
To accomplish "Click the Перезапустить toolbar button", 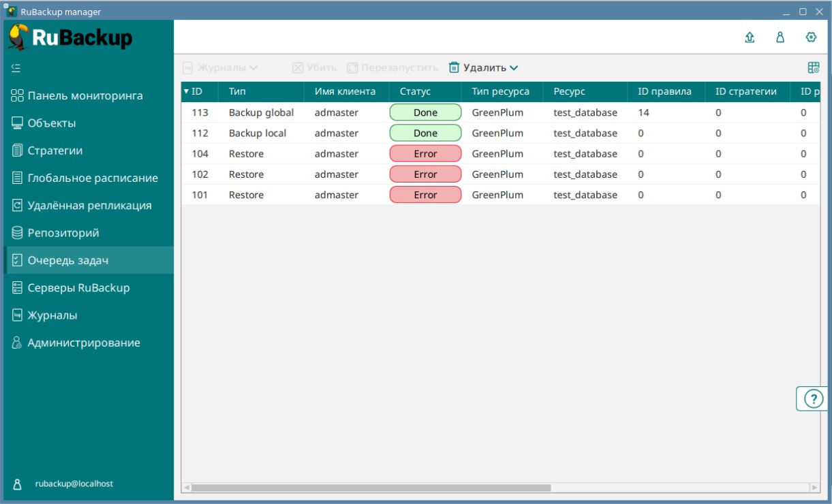I will click(392, 67).
